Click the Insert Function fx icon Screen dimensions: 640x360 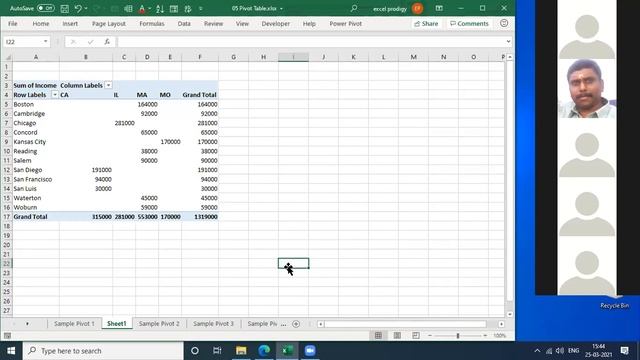[x=107, y=42]
